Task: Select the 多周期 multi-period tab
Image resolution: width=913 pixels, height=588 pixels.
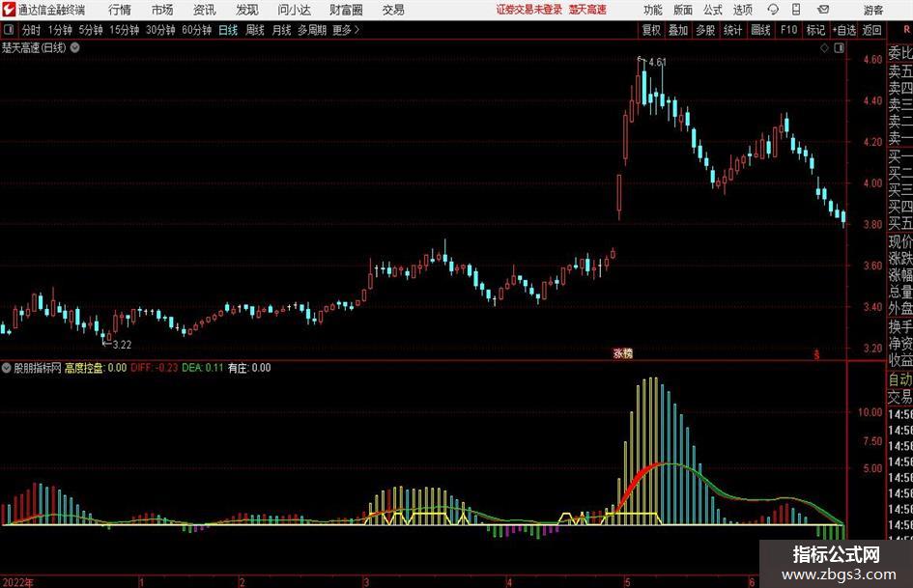Action: point(312,30)
